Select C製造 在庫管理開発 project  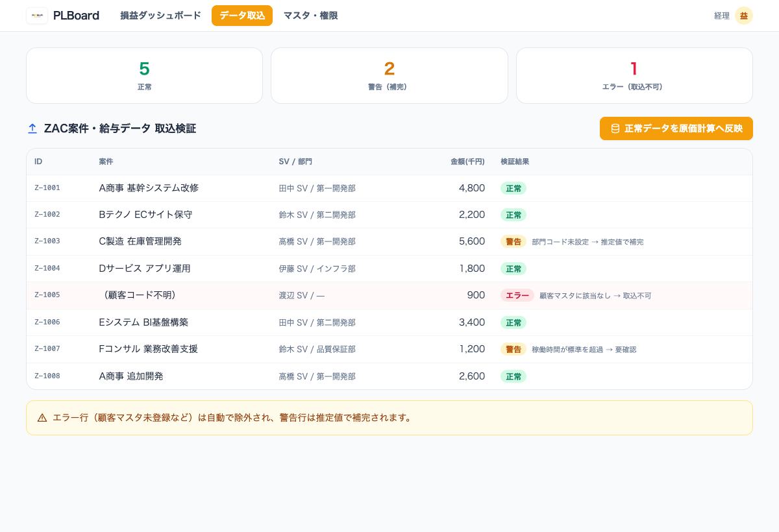coord(140,241)
